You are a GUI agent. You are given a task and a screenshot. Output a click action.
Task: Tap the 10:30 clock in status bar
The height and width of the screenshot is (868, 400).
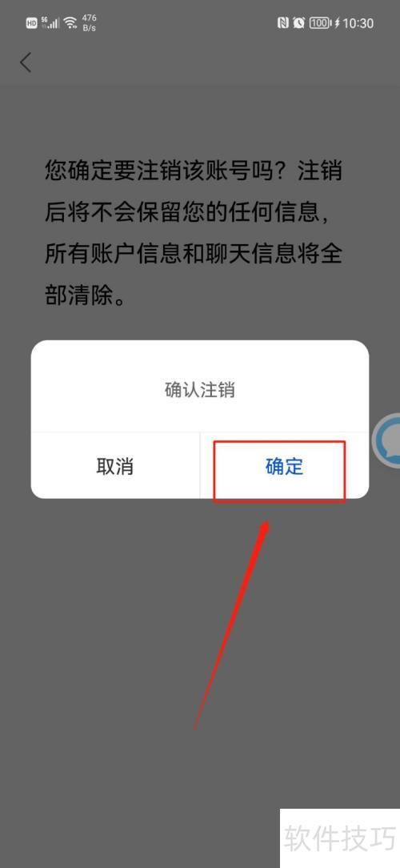click(358, 23)
